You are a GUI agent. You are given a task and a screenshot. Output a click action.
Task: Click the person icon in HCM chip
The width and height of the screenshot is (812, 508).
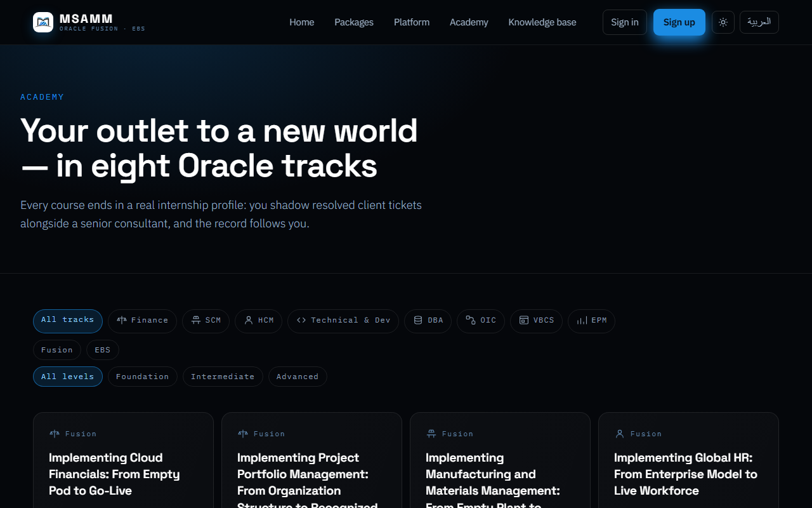click(x=249, y=321)
